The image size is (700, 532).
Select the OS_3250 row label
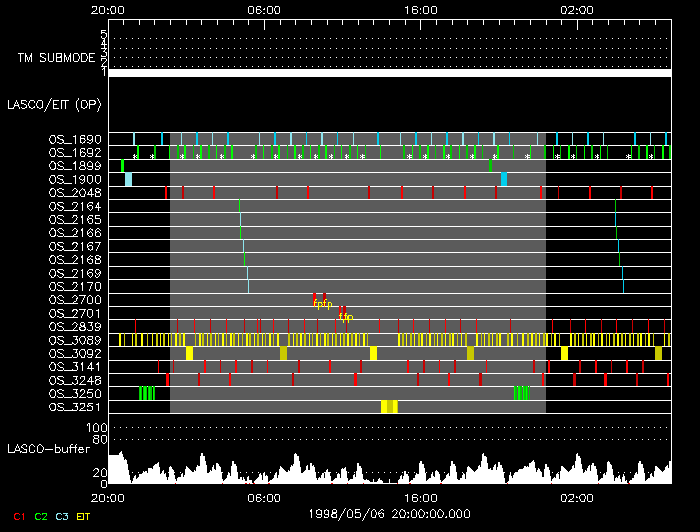tap(75, 394)
